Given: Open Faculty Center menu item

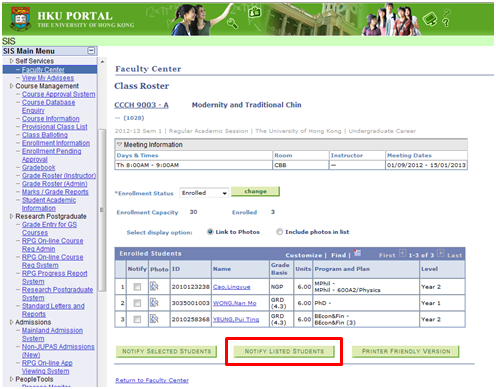Looking at the screenshot, I should click(x=43, y=70).
